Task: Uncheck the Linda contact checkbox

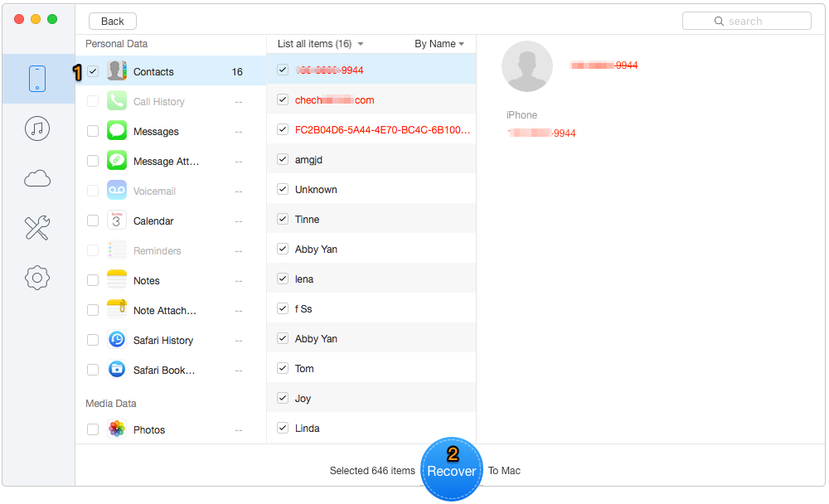Action: point(283,428)
